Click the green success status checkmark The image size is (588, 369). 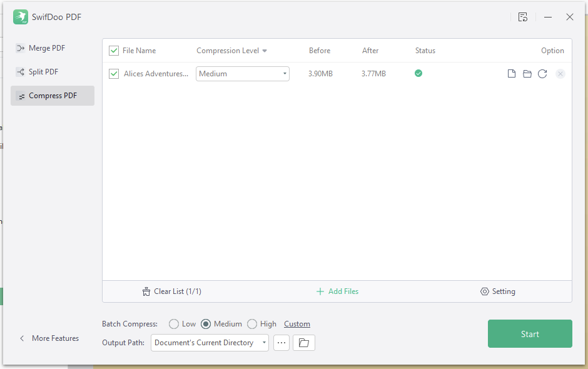(418, 73)
